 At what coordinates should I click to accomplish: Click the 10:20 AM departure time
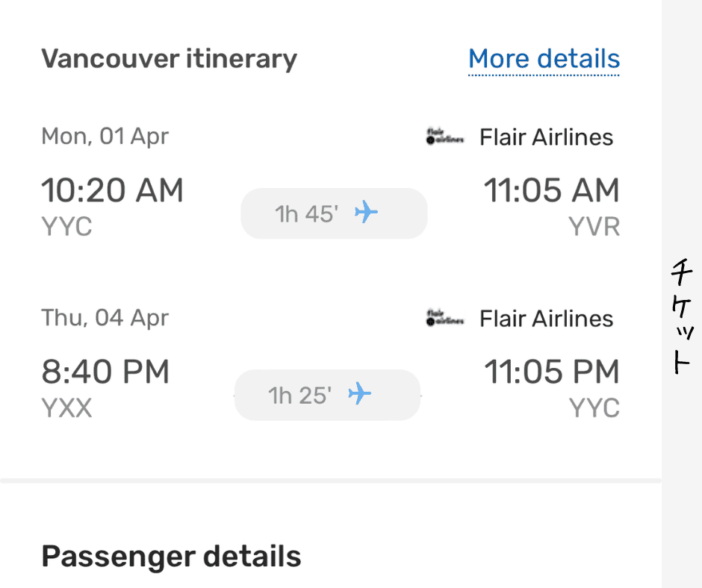112,191
